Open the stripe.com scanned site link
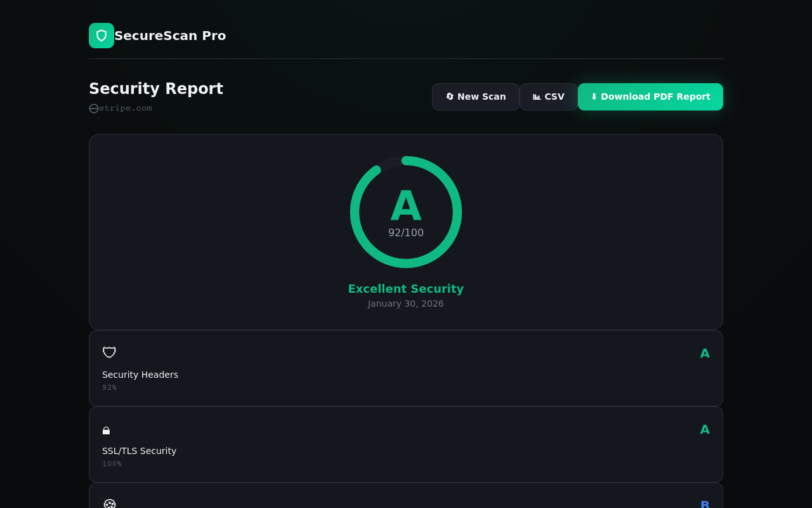 124,108
